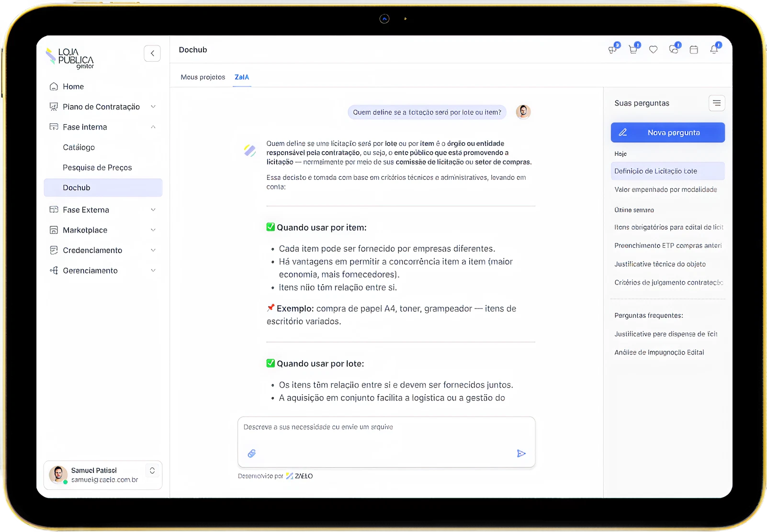Open the shopping cart icon
The width and height of the screenshot is (767, 532).
633,49
